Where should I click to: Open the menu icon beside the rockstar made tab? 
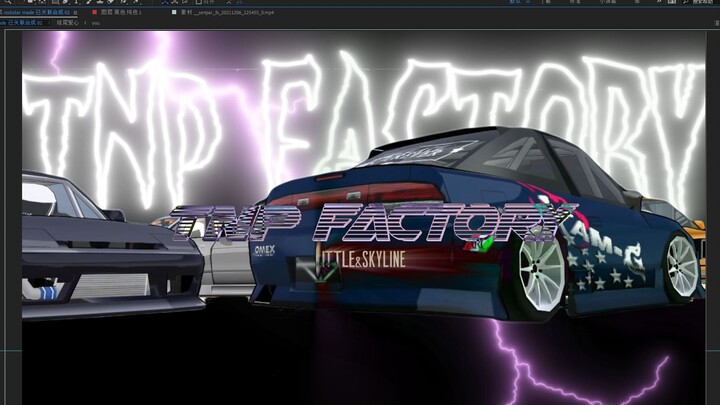coord(75,12)
